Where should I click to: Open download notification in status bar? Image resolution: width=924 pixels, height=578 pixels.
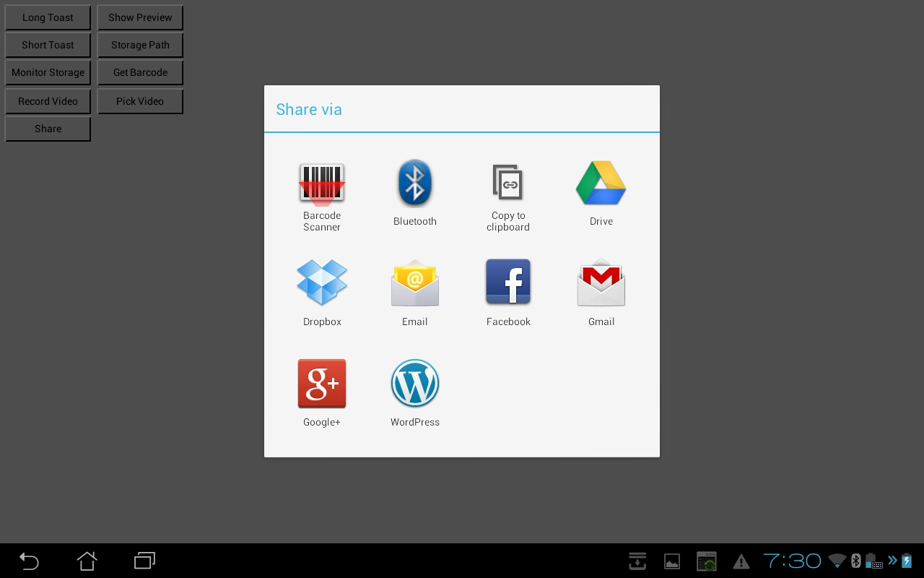coord(637,561)
